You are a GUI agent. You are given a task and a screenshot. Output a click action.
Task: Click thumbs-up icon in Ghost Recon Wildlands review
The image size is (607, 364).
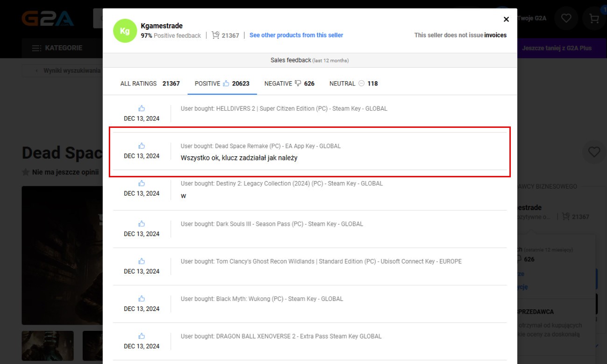click(141, 261)
